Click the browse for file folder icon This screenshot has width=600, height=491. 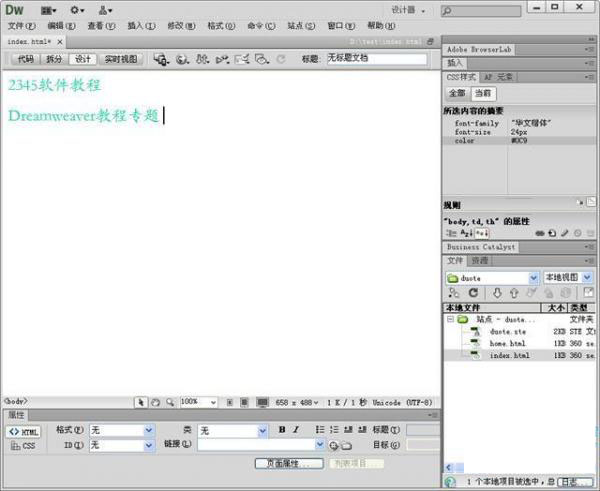pyautogui.click(x=346, y=445)
